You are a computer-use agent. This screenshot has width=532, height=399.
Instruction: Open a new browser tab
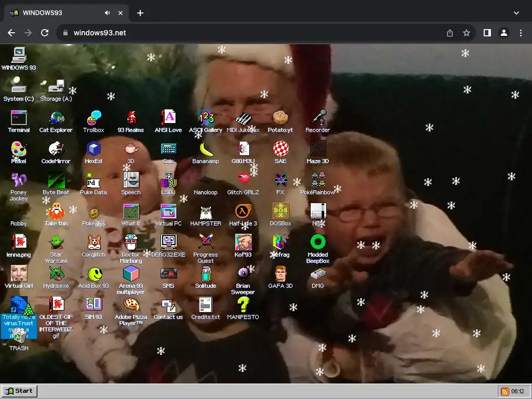[140, 13]
